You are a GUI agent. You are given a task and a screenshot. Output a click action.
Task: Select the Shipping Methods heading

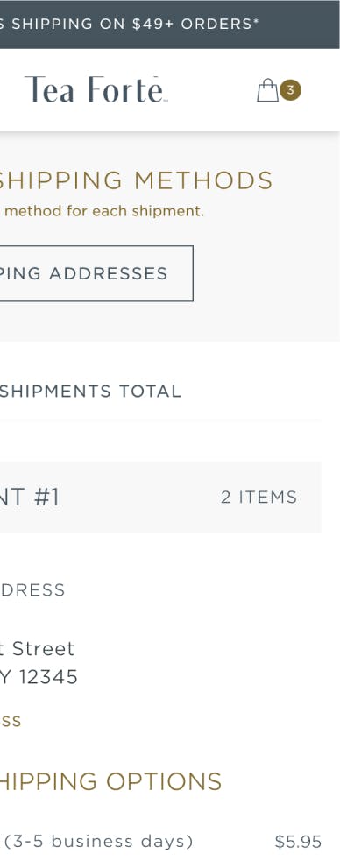pos(136,180)
